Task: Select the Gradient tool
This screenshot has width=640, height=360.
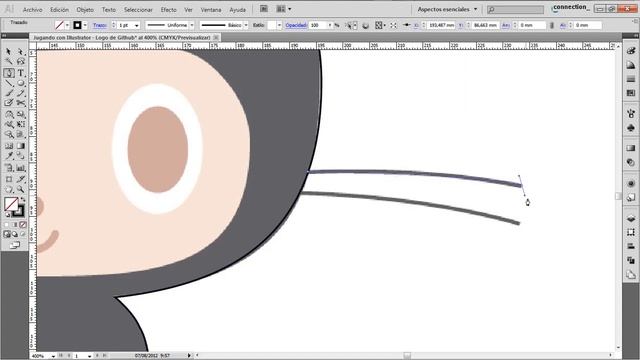Action: pyautogui.click(x=20, y=146)
